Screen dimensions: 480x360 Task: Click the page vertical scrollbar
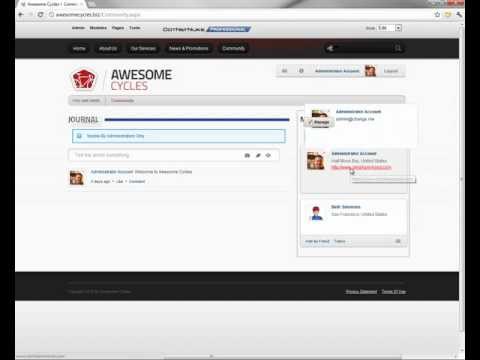pyautogui.click(x=461, y=180)
